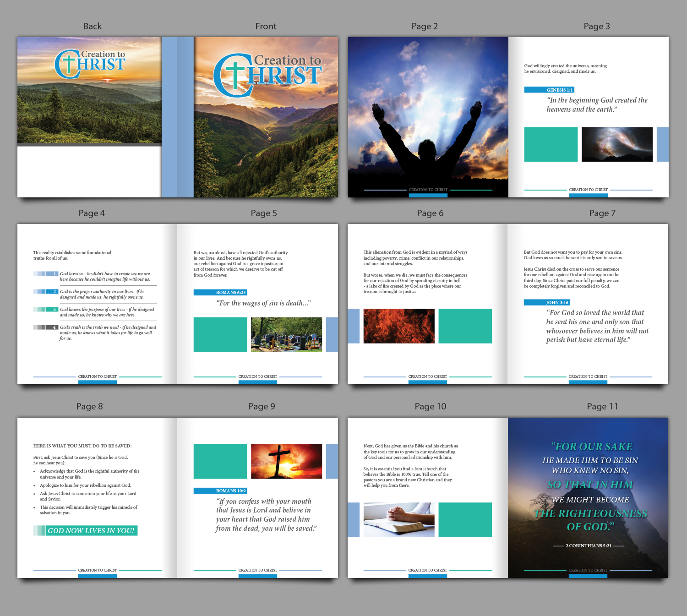
Task: Click the ROMANS 6:23 tag on Page 5
Action: (220, 292)
